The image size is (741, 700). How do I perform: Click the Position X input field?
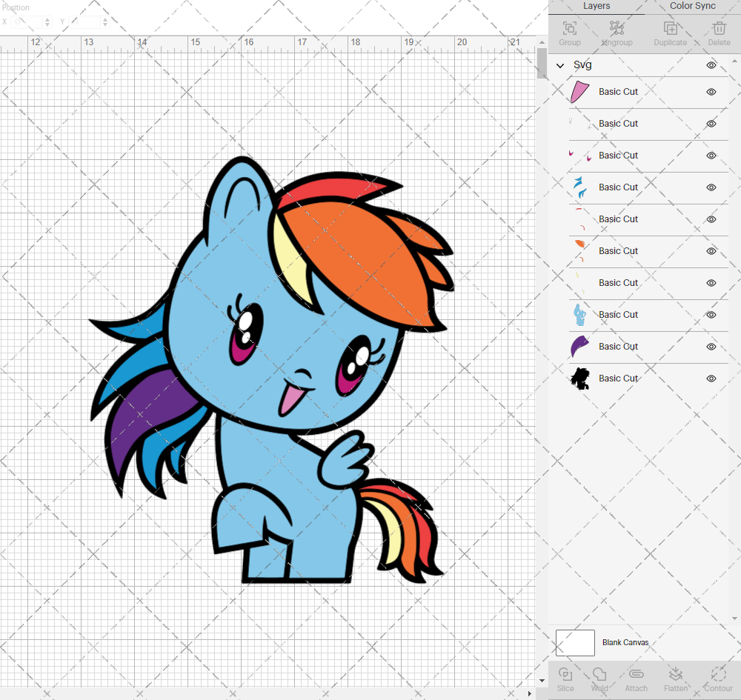coord(27,21)
